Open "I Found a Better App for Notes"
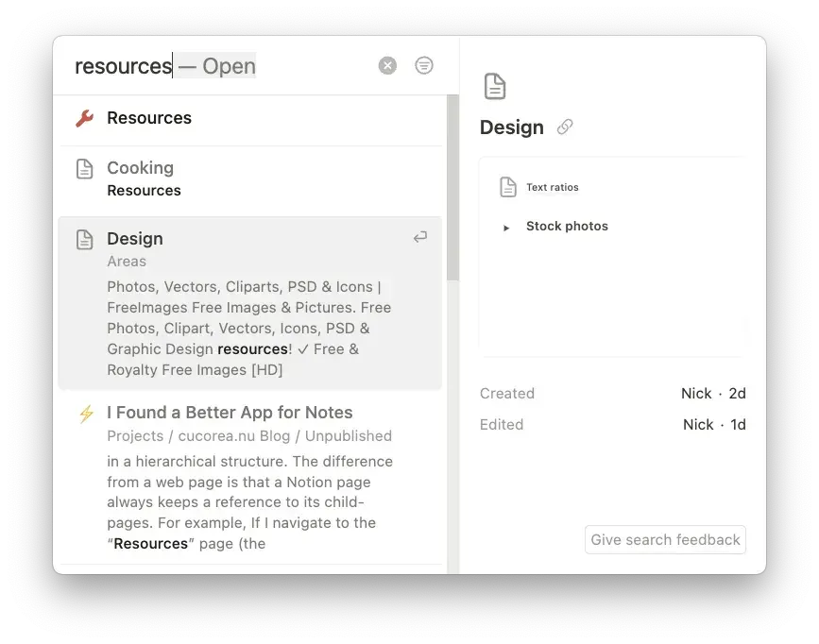819x644 pixels. [230, 413]
